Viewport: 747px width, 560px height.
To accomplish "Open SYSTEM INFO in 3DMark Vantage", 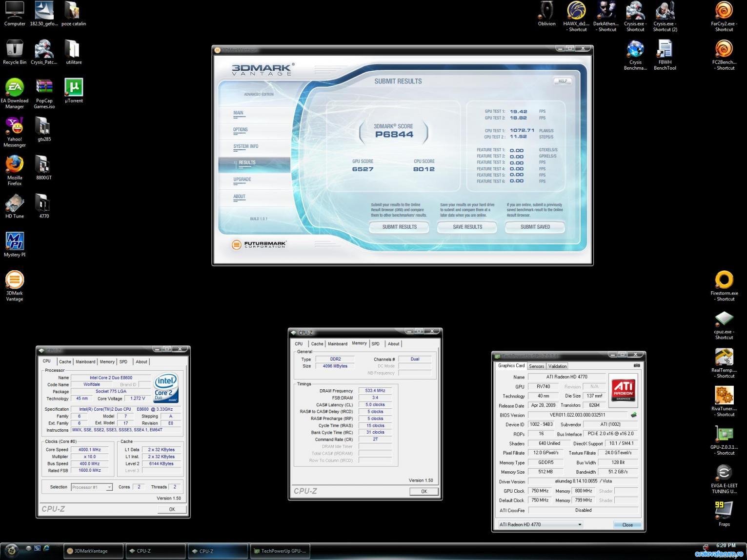I will tap(245, 146).
